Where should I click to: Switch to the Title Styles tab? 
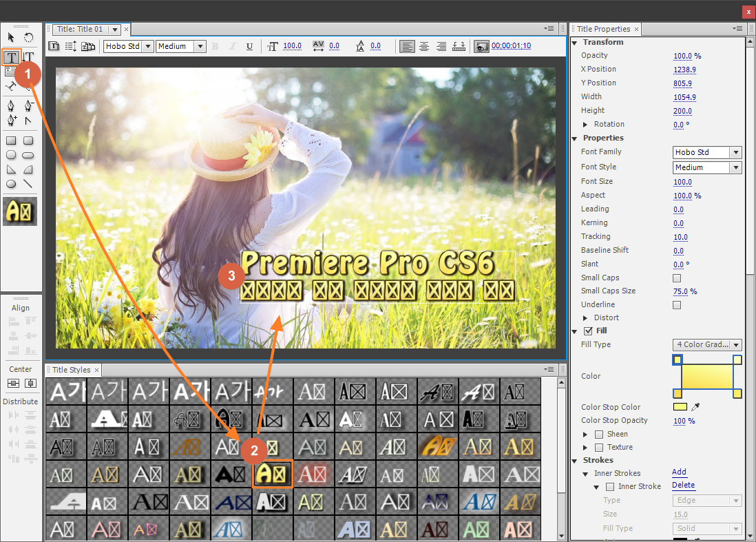[x=72, y=370]
